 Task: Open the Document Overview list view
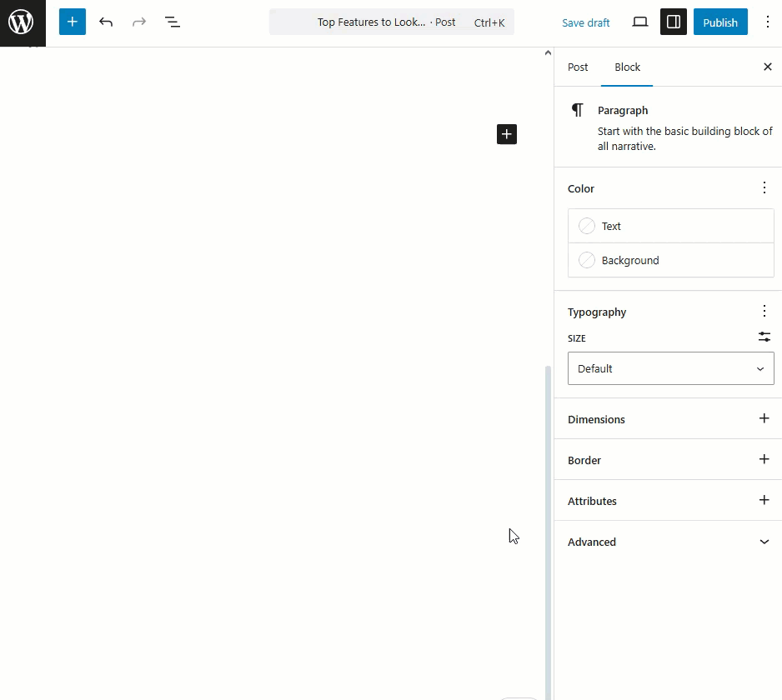[x=172, y=22]
